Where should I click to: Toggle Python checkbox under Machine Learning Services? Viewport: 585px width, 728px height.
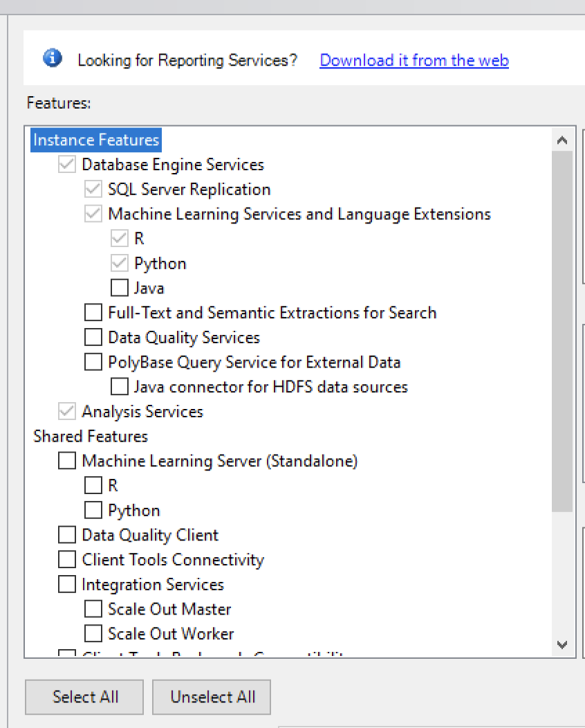[120, 263]
